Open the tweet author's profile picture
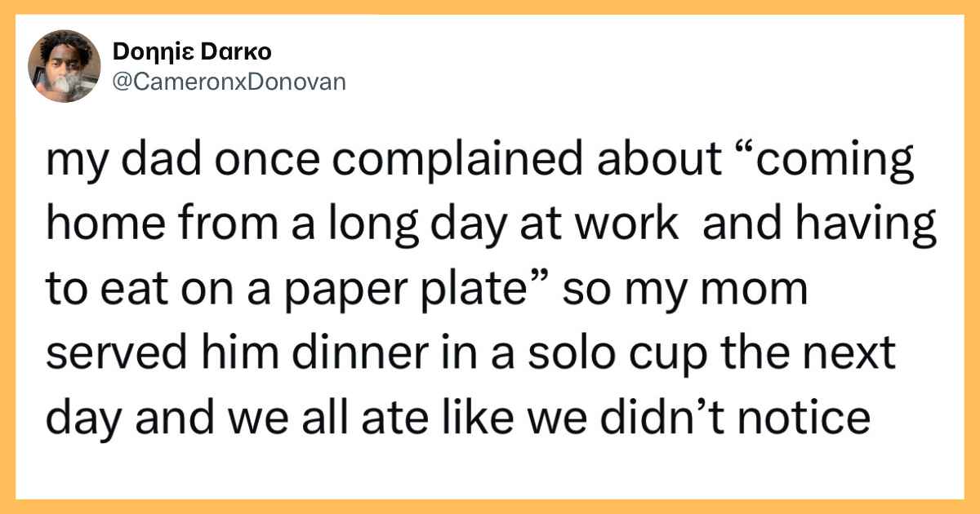980x514 pixels. click(65, 66)
